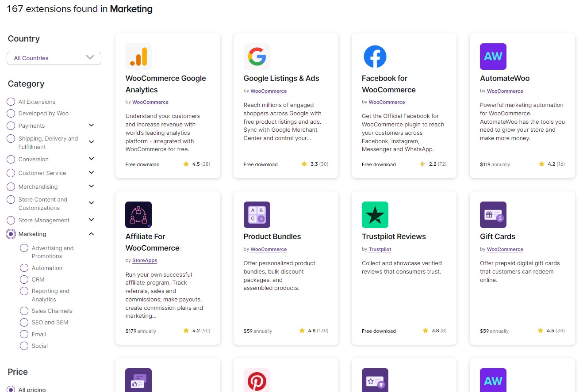Open the StoreApps developer link
The image size is (583, 392).
pyautogui.click(x=145, y=261)
